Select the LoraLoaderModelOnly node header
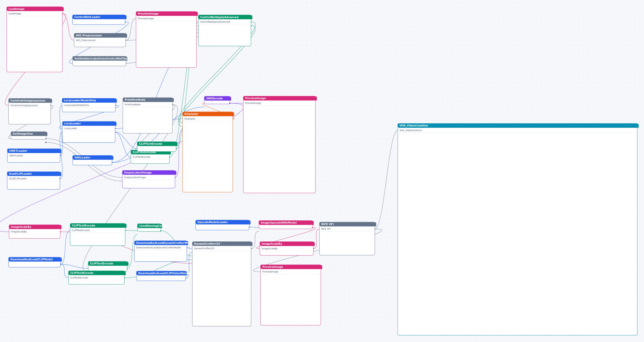644x342 pixels. pos(89,100)
